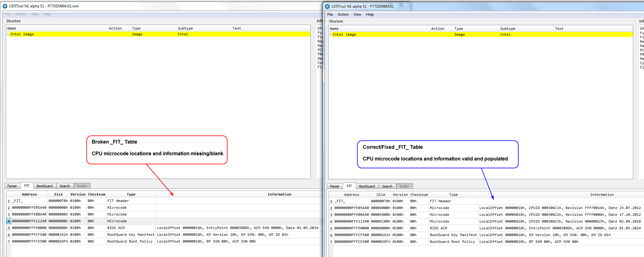Open Action menu in left window
This screenshot has width=644, height=257.
(21, 14)
